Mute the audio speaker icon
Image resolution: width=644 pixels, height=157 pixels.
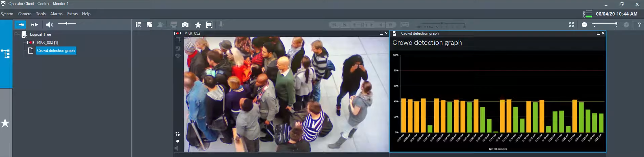pyautogui.click(x=50, y=25)
